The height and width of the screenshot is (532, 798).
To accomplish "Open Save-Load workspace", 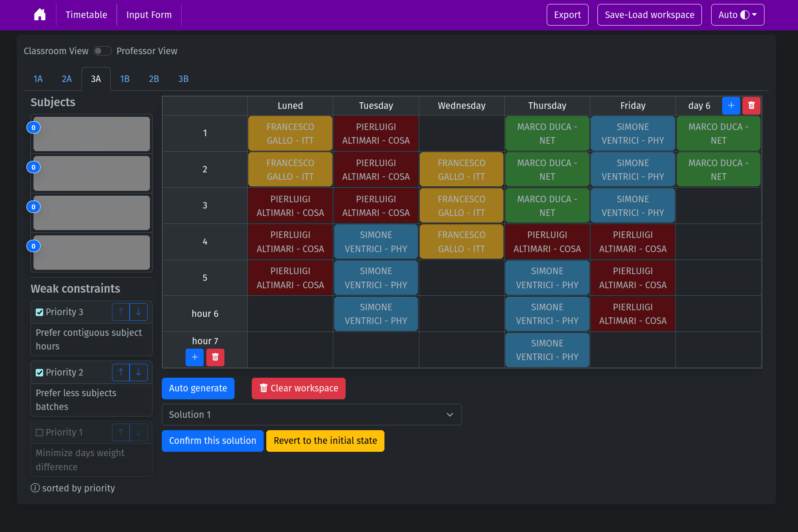I will [x=649, y=15].
